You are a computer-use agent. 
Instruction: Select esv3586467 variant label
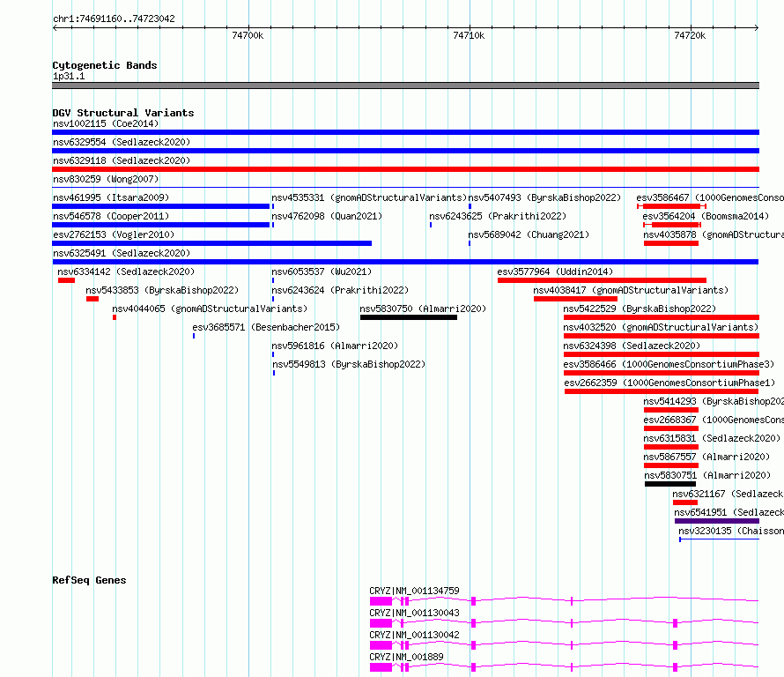710,197
